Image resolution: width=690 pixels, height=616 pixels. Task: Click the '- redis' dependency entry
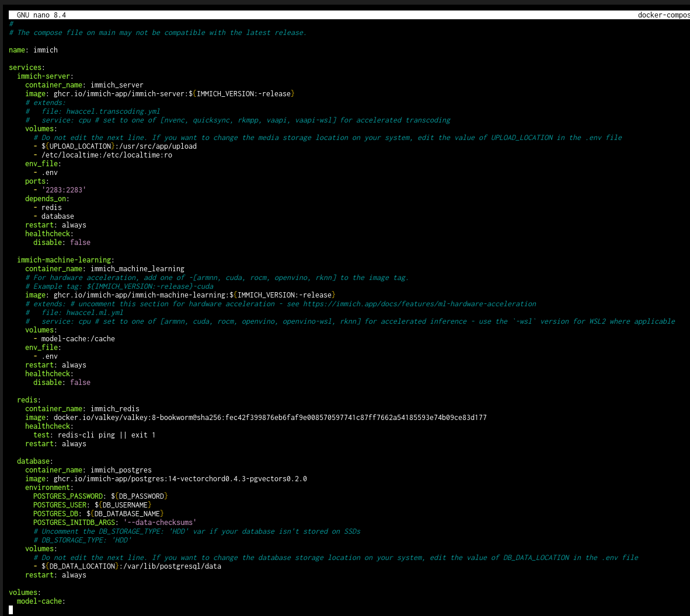pos(47,208)
